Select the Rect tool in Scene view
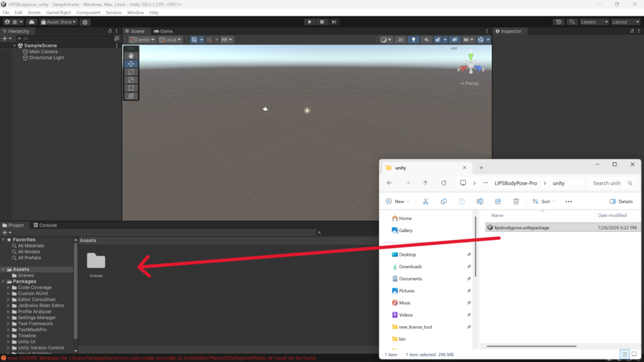The width and height of the screenshot is (644, 362). pyautogui.click(x=131, y=88)
